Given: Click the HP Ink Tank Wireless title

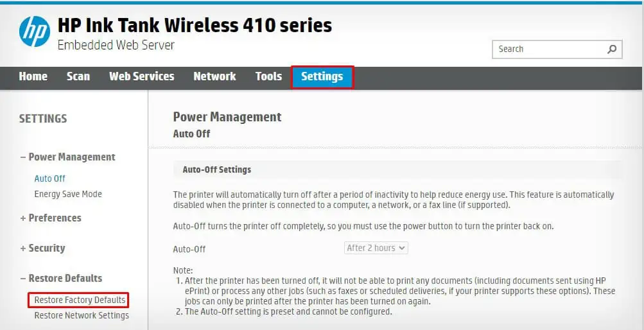Looking at the screenshot, I should [195, 26].
